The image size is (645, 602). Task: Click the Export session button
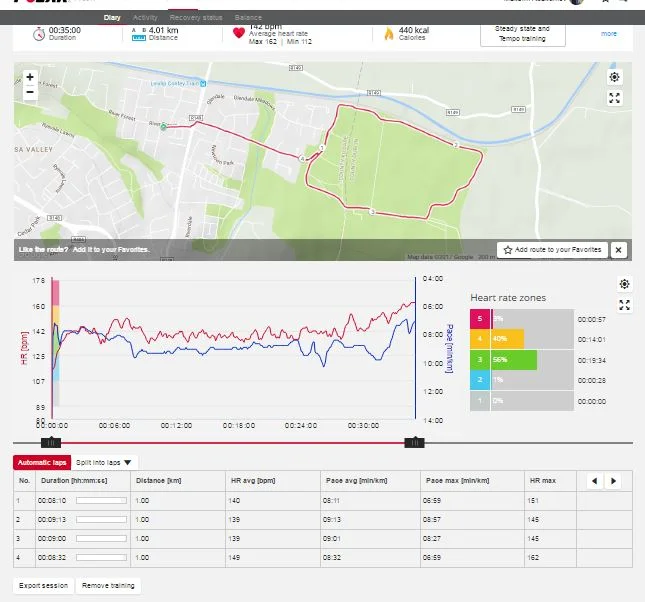tap(43, 586)
